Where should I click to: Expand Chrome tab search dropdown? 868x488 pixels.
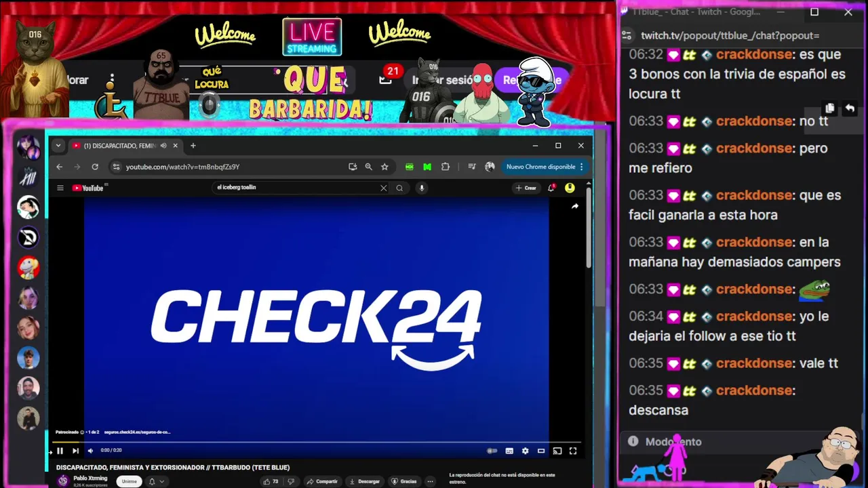(58, 146)
